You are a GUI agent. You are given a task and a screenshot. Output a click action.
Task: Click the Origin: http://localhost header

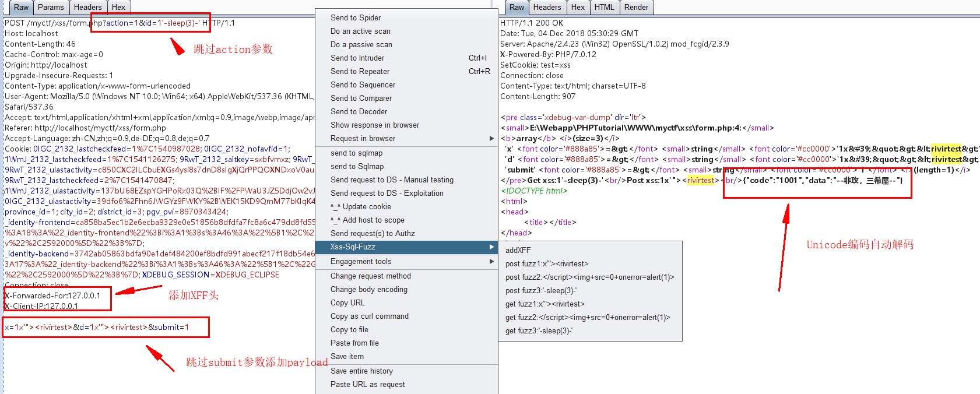(x=46, y=65)
